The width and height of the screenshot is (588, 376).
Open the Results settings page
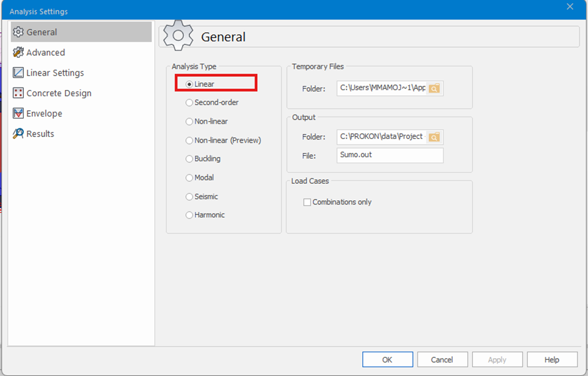coord(81,133)
